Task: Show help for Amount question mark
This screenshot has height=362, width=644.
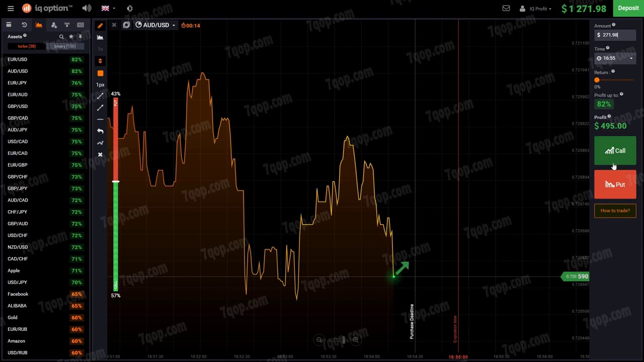Action: click(x=613, y=25)
